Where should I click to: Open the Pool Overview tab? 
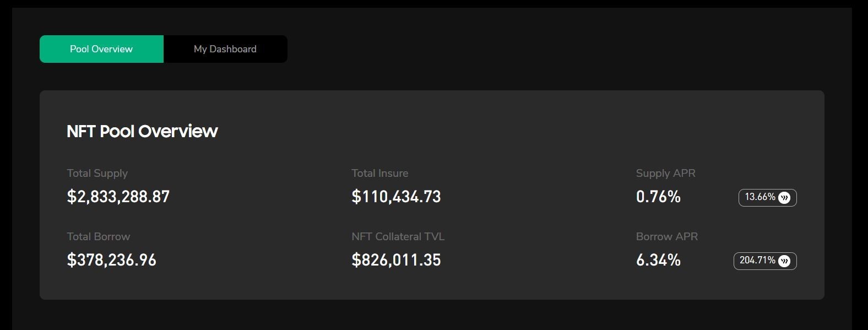coord(101,49)
